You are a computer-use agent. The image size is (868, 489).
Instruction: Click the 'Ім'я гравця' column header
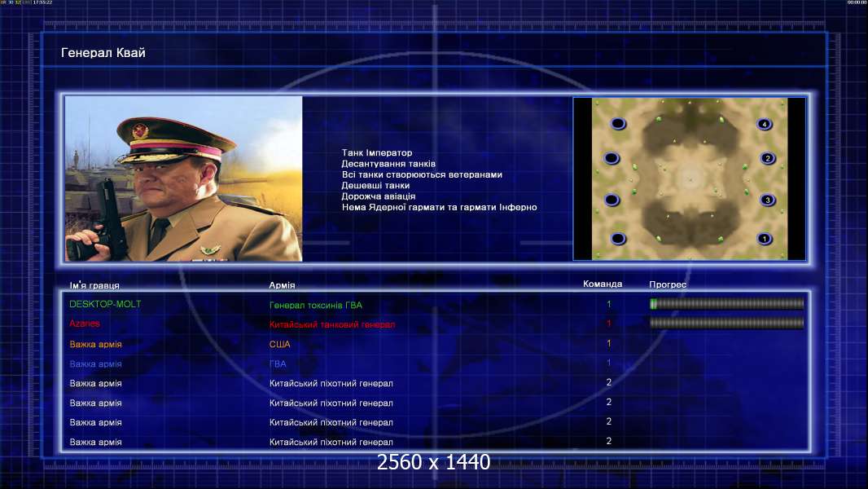94,285
